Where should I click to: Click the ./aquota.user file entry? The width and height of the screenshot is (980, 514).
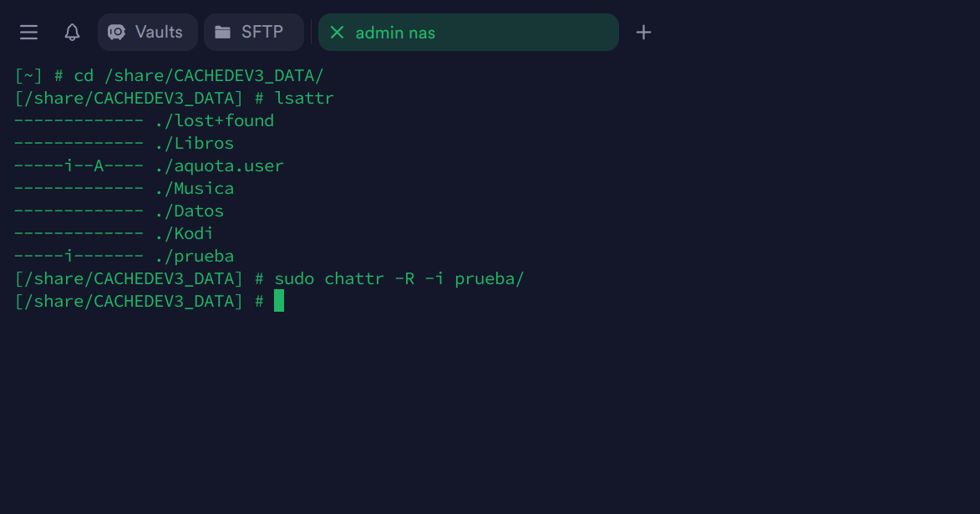[x=219, y=165]
